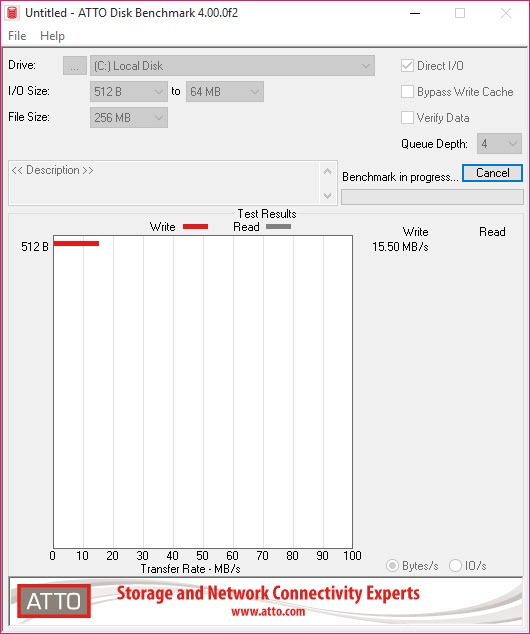Image resolution: width=530 pixels, height=634 pixels.
Task: Open the File Size 256 MB dropdown
Action: pyautogui.click(x=129, y=118)
